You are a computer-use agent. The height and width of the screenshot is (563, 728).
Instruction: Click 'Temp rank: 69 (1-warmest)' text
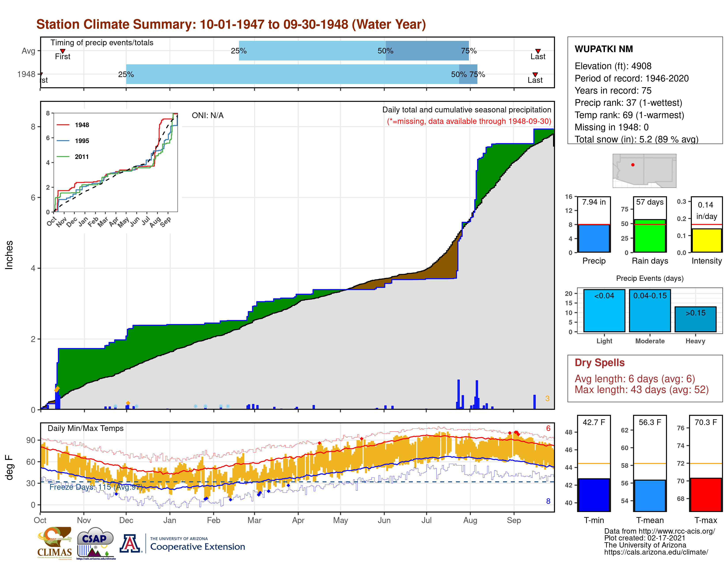(629, 115)
